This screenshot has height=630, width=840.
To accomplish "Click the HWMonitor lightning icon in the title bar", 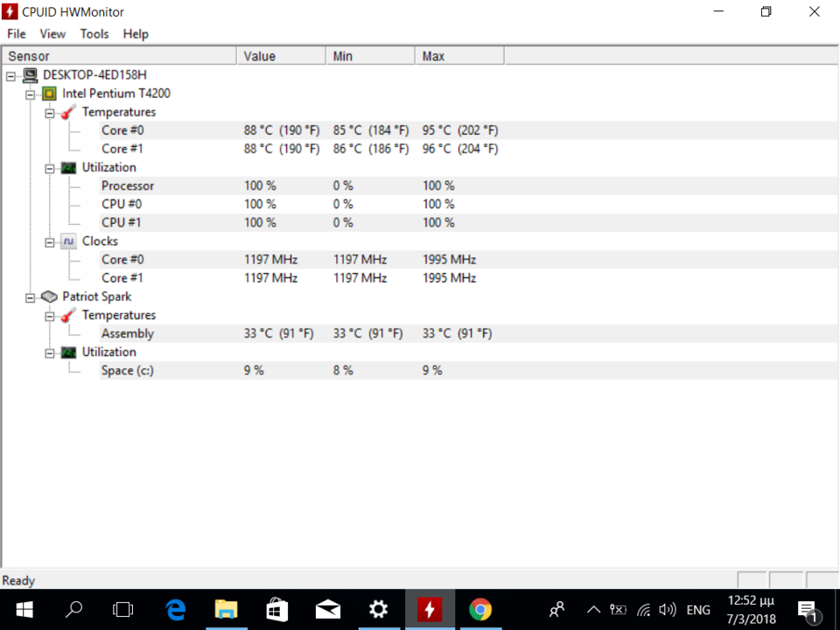I will pyautogui.click(x=10, y=11).
